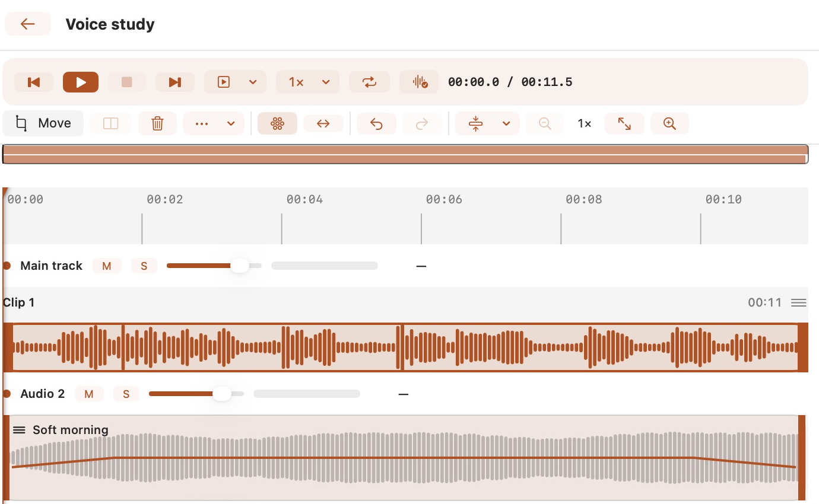
Task: Click the 00:02 ruler mark
Action: (165, 199)
